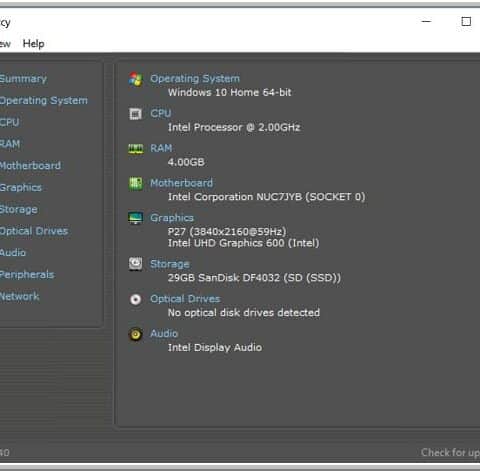Select Summary in the sidebar

click(x=23, y=79)
